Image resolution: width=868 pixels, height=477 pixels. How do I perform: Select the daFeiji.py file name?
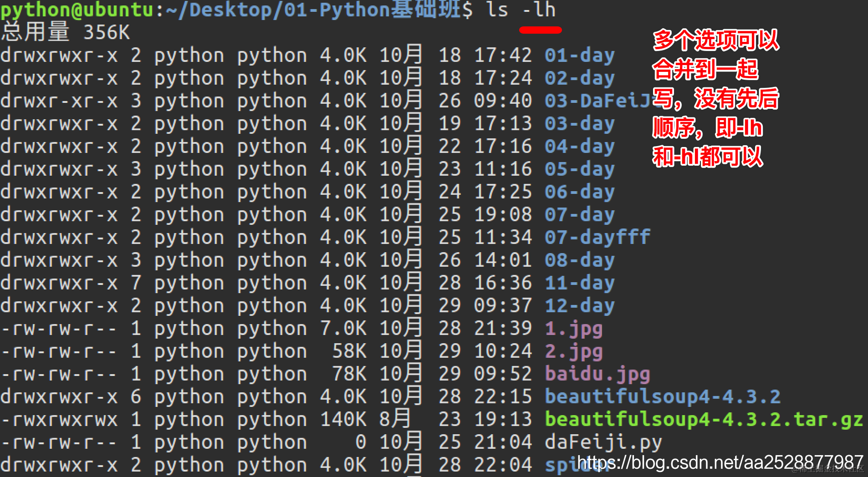pos(603,443)
